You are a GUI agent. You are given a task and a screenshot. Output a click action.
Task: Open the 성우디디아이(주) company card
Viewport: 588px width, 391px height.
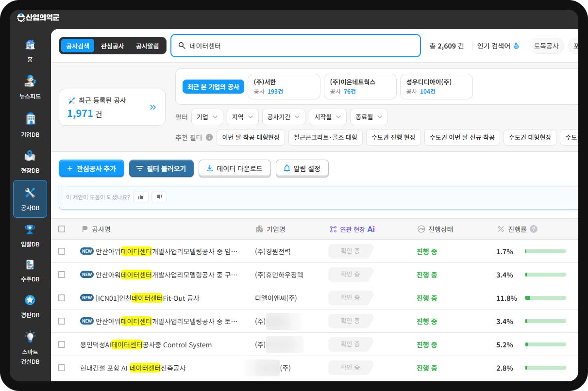pyautogui.click(x=437, y=87)
